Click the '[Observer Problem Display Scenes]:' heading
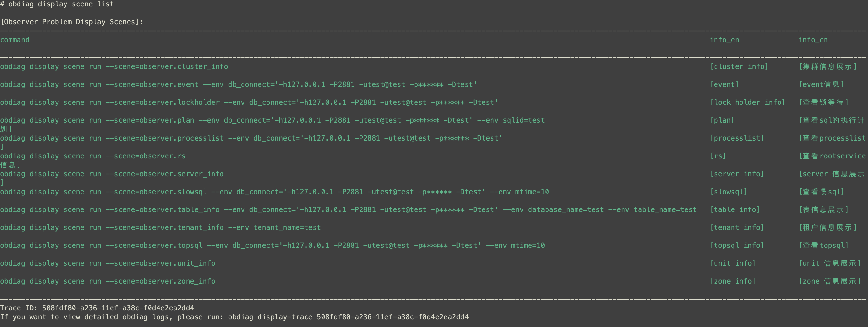The width and height of the screenshot is (868, 327). pyautogui.click(x=72, y=22)
